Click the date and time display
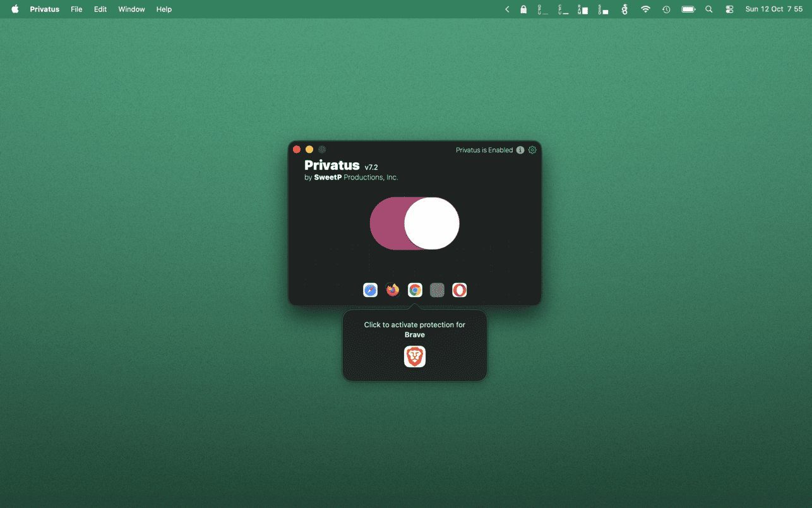Screen dimensions: 812x508 tap(774, 9)
